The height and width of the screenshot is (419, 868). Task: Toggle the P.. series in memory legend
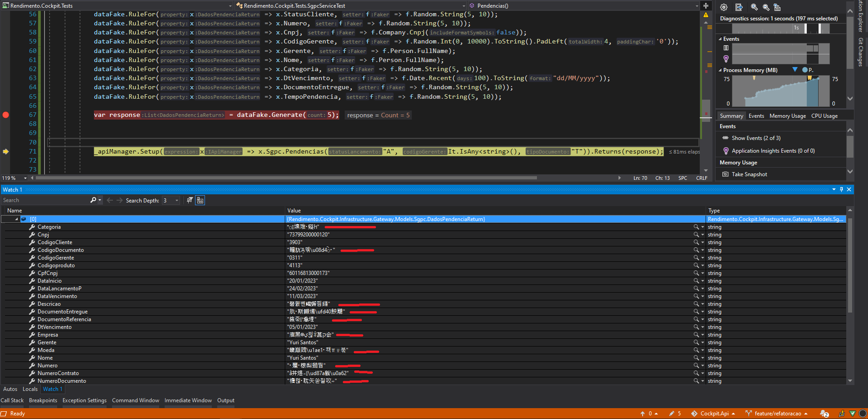coord(808,70)
